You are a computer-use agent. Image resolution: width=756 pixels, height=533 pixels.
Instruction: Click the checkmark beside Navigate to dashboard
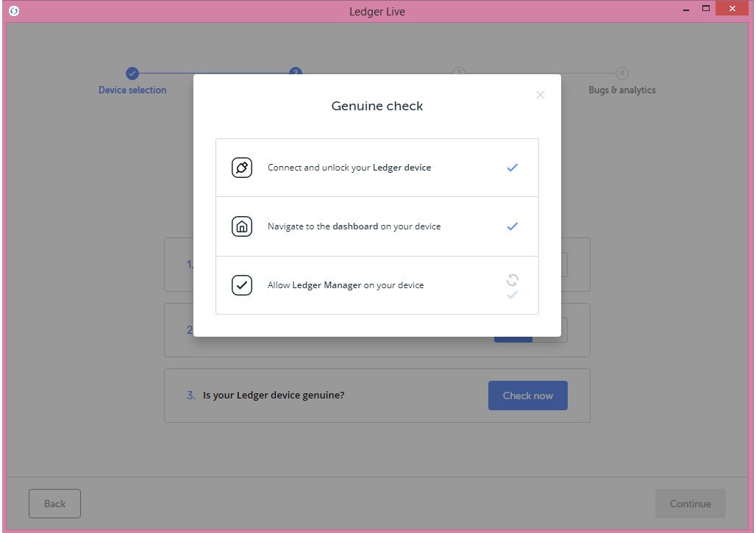coord(512,226)
